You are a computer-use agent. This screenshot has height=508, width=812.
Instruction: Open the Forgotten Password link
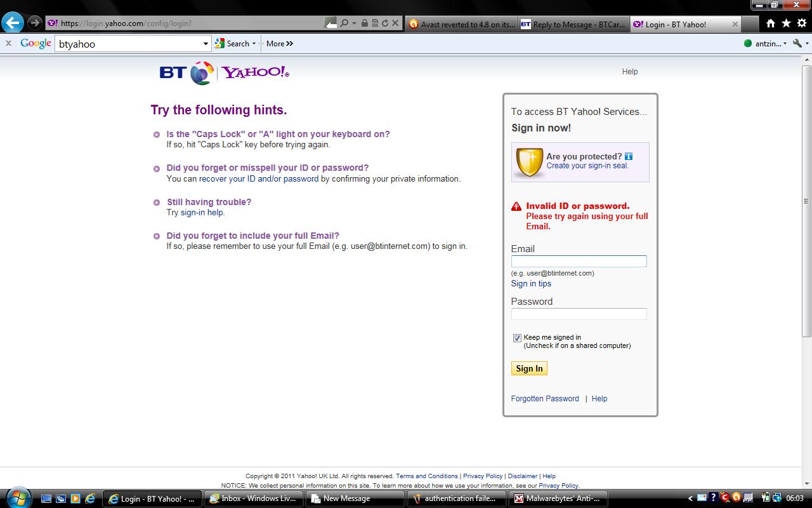tap(545, 399)
